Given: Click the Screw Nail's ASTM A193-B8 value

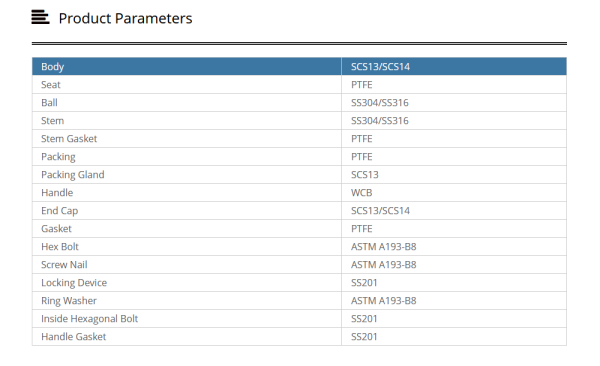Looking at the screenshot, I should click(383, 265).
